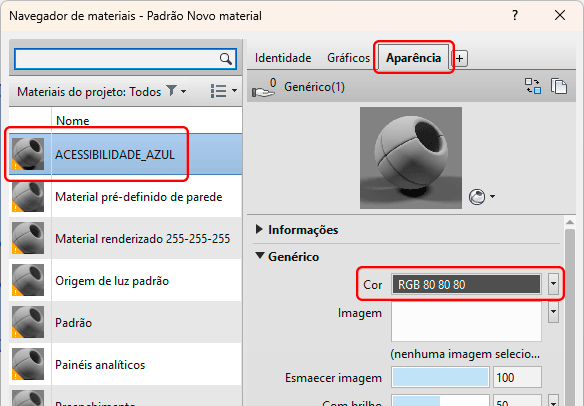Expand the Informações section
This screenshot has width=584, height=406.
(x=259, y=229)
